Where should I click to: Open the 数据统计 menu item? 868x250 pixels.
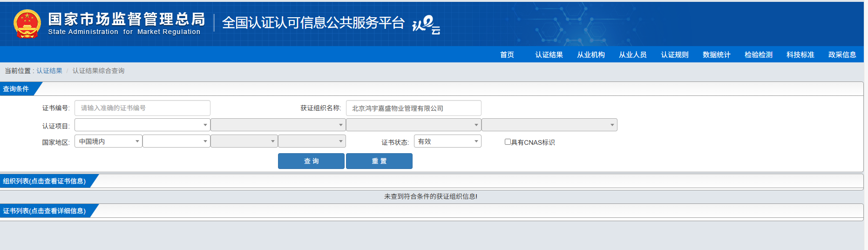click(x=717, y=54)
